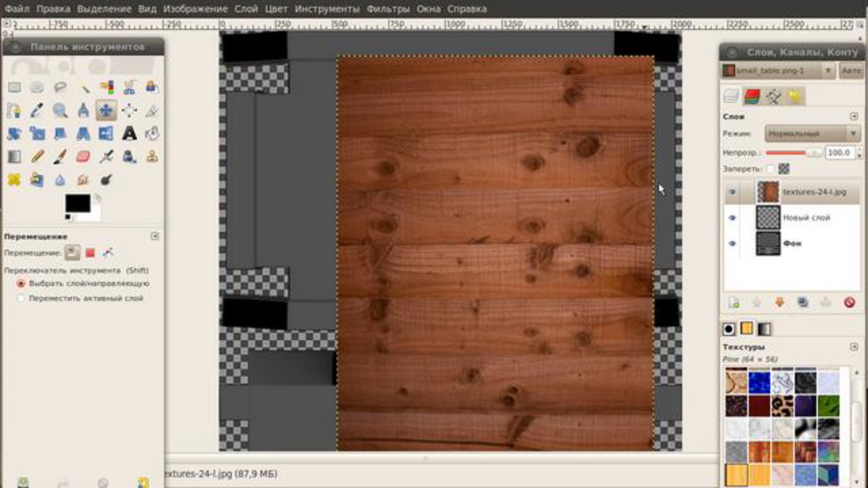Toggle visibility of the Фон layer
Image resolution: width=868 pixels, height=488 pixels.
(732, 244)
